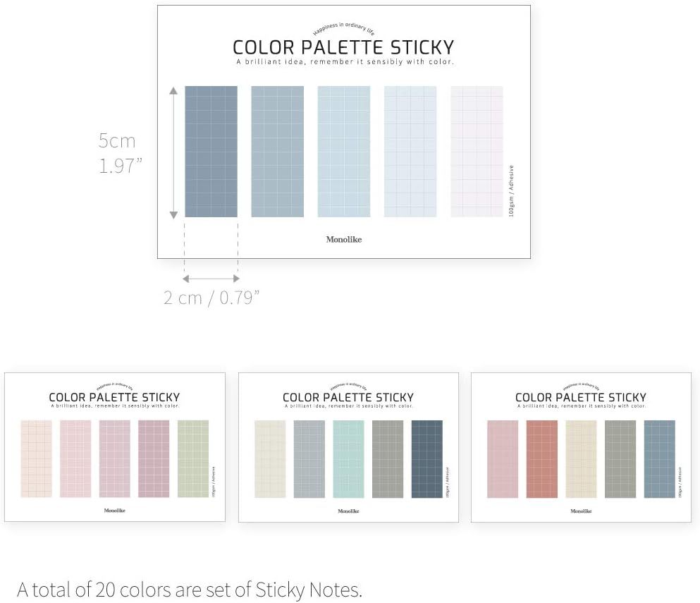Click the Monolike logo on the pink palette card
700x603 pixels.
pyautogui.click(x=114, y=511)
